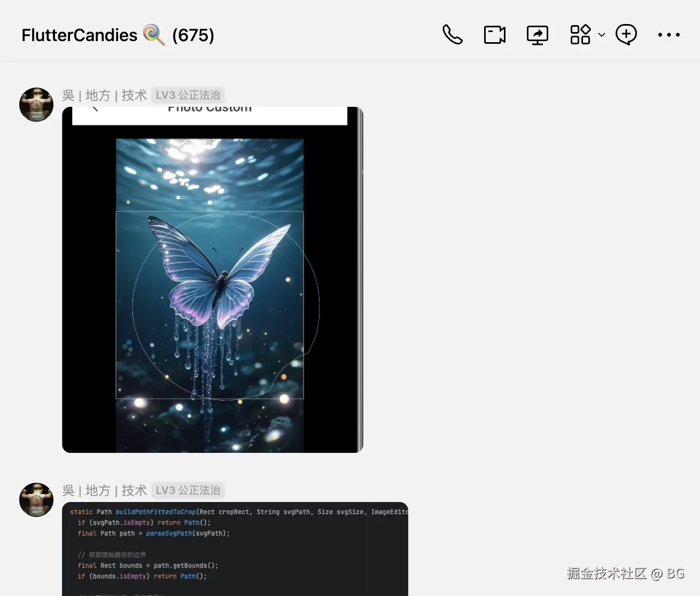The height and width of the screenshot is (596, 700).
Task: Start a video meeting from the header
Action: (495, 35)
